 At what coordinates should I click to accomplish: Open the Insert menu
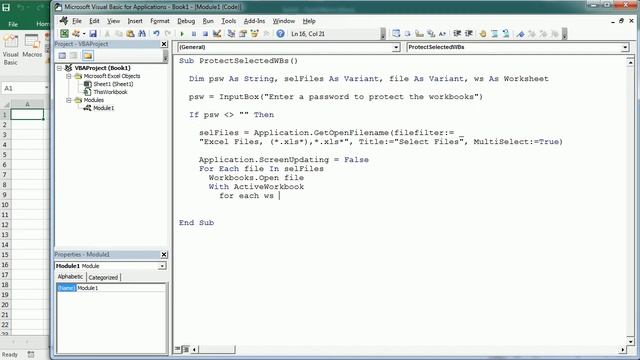tap(135, 21)
